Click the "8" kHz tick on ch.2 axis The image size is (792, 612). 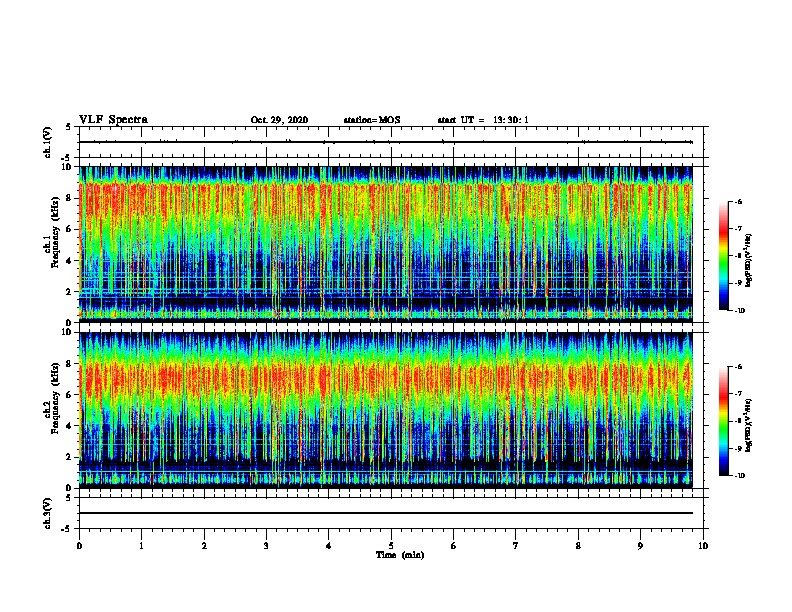[69, 364]
